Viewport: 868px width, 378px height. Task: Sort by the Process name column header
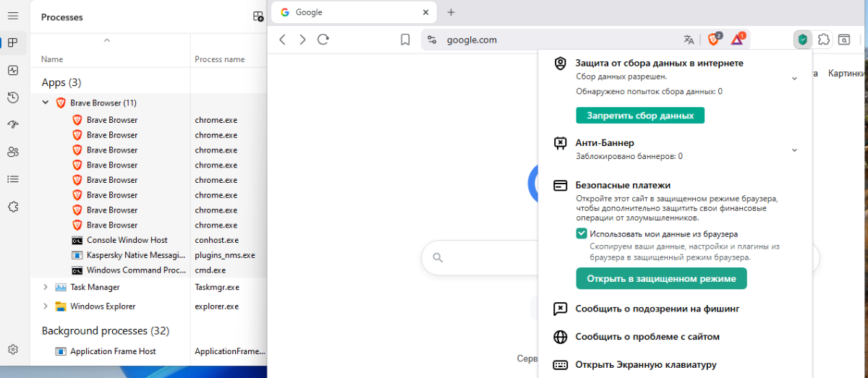pos(219,59)
